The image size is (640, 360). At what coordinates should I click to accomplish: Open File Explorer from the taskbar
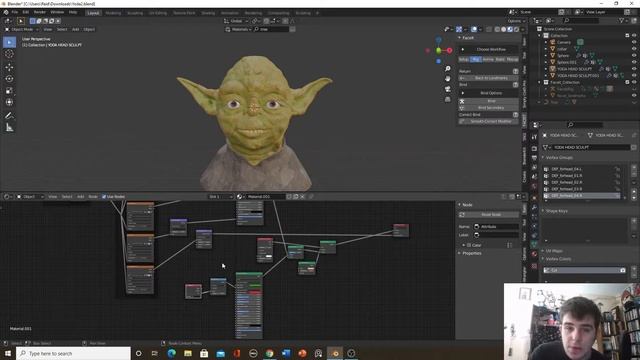(188, 353)
